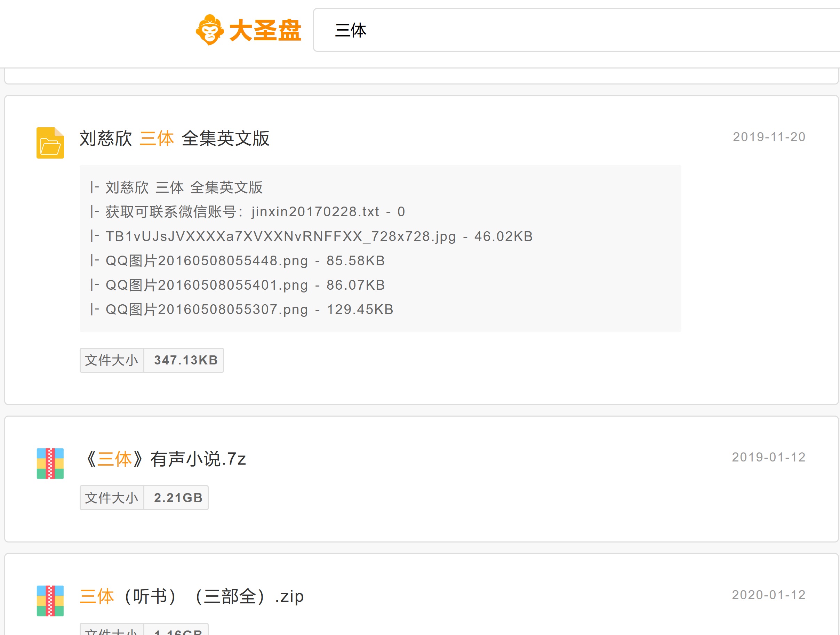This screenshot has width=840, height=635.
Task: Click the file list row 刘慈欣 三体 全集英文版
Action: tap(177, 187)
